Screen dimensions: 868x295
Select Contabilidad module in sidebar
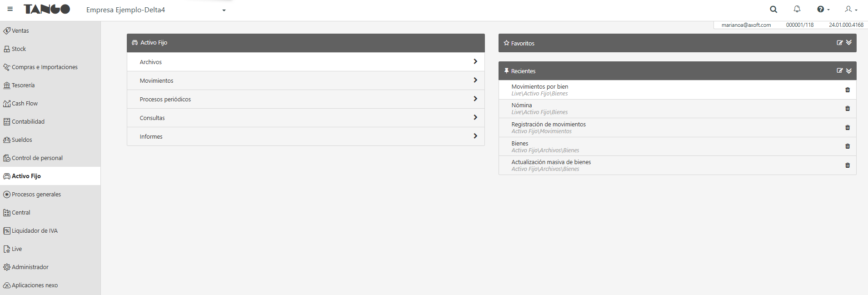pyautogui.click(x=28, y=121)
